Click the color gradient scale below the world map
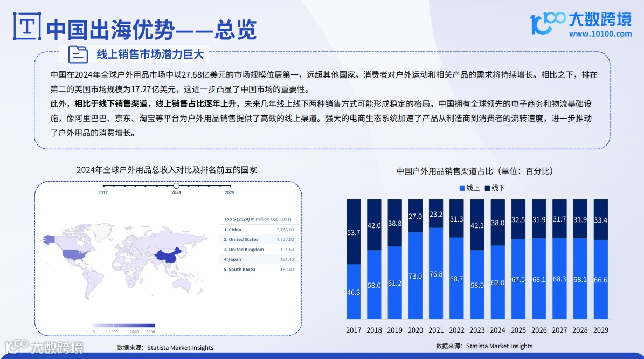The image size is (644, 359). [x=123, y=326]
